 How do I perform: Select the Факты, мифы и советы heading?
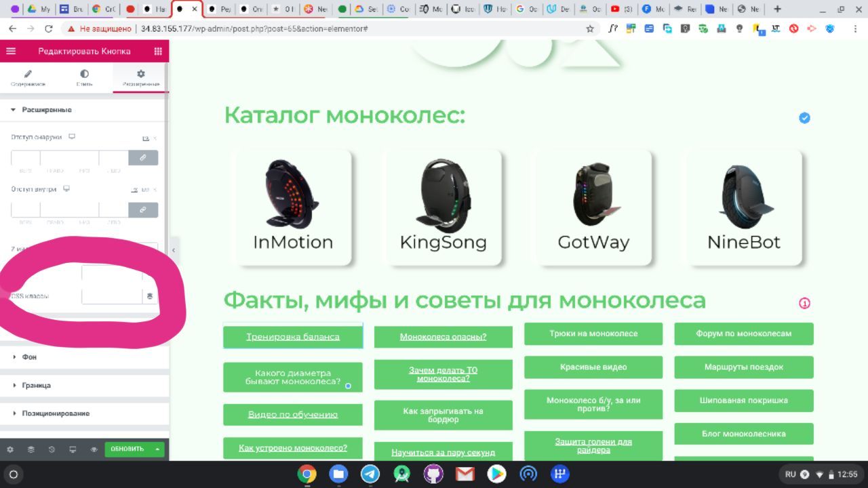point(465,300)
